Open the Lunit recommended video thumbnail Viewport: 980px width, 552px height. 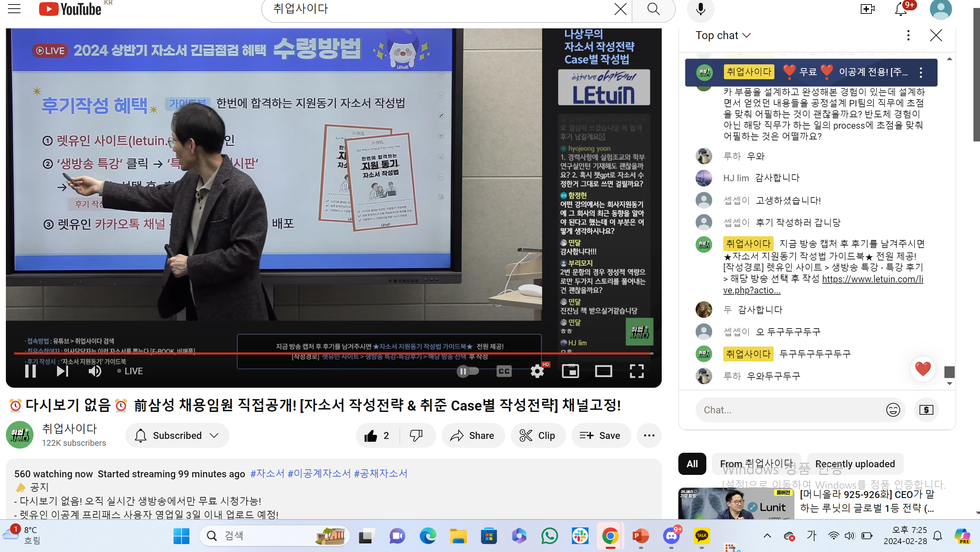coord(736,504)
